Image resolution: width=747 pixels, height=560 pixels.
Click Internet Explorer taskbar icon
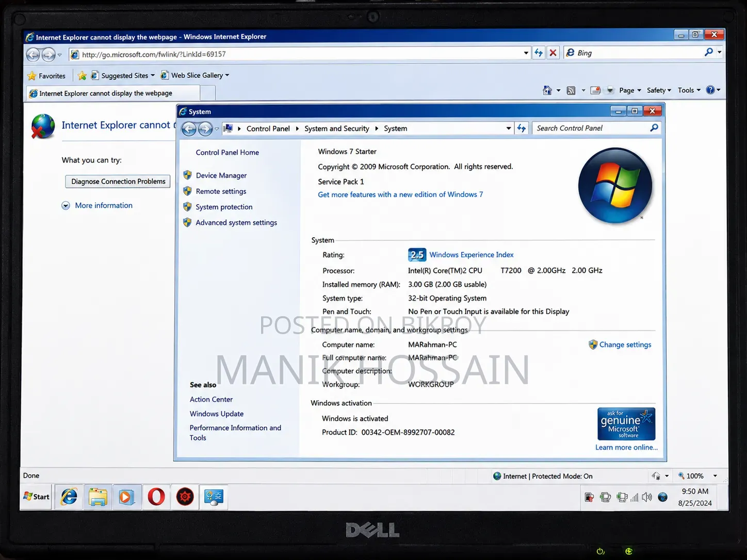tap(69, 497)
